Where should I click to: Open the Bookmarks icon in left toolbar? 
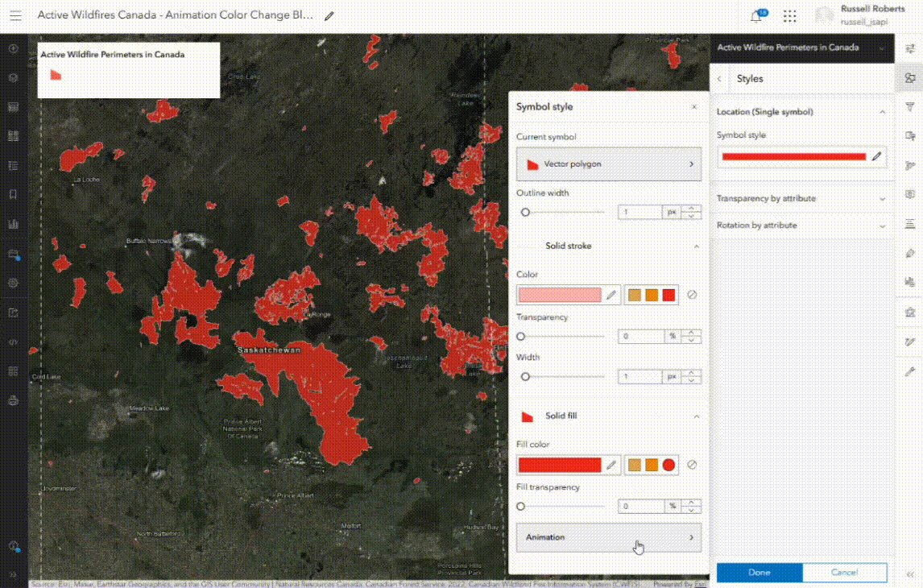pyautogui.click(x=13, y=195)
